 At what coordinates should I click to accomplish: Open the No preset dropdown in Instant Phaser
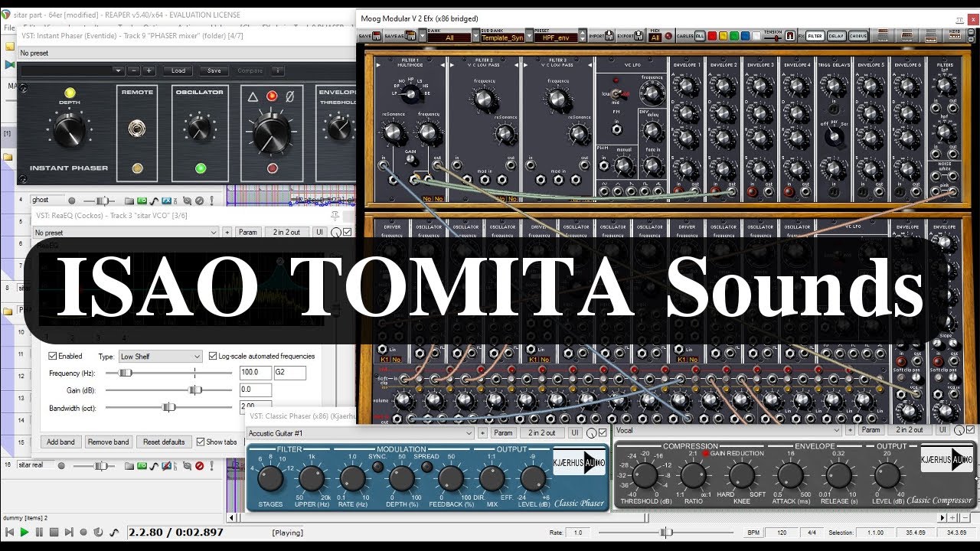(185, 53)
